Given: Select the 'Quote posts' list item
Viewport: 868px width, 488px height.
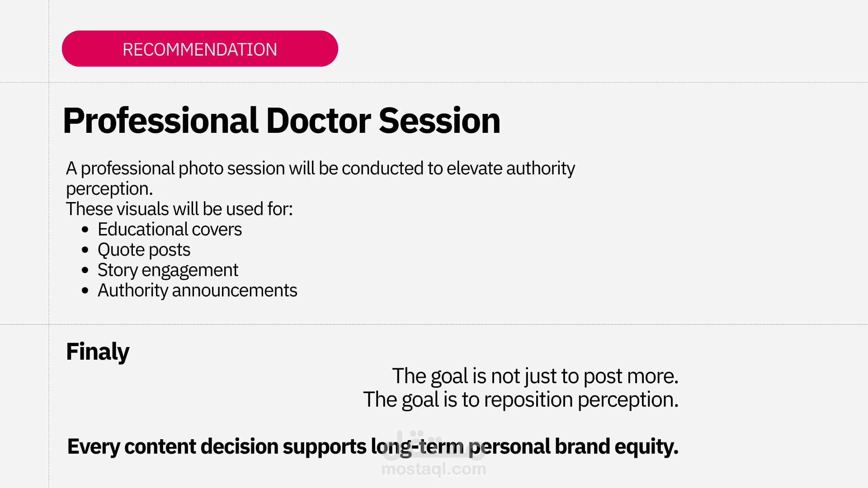Looking at the screenshot, I should 144,250.
